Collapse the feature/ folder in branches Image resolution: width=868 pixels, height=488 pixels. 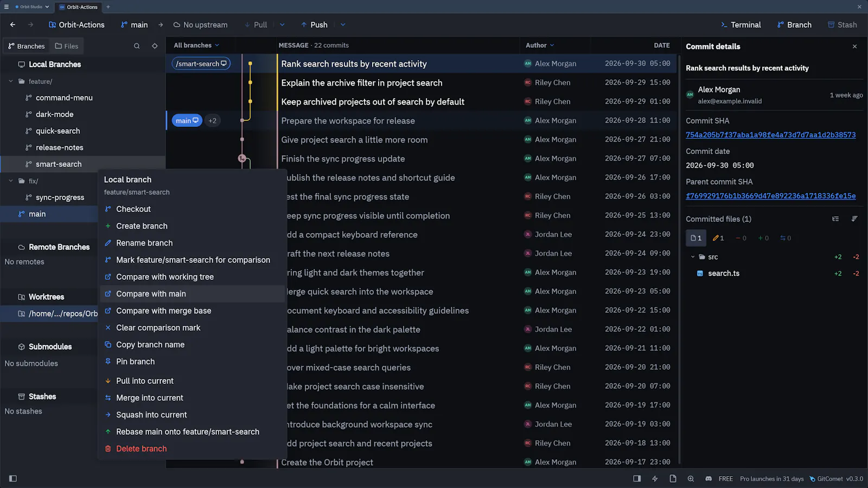click(x=11, y=81)
